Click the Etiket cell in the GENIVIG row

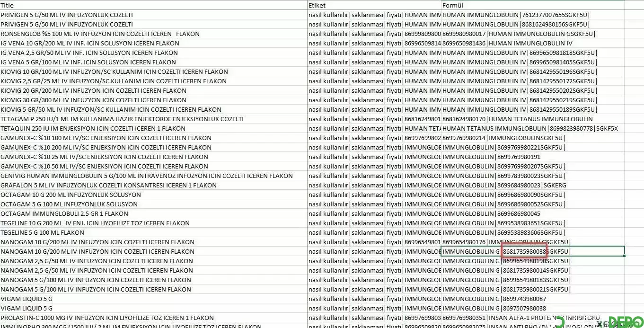374,176
